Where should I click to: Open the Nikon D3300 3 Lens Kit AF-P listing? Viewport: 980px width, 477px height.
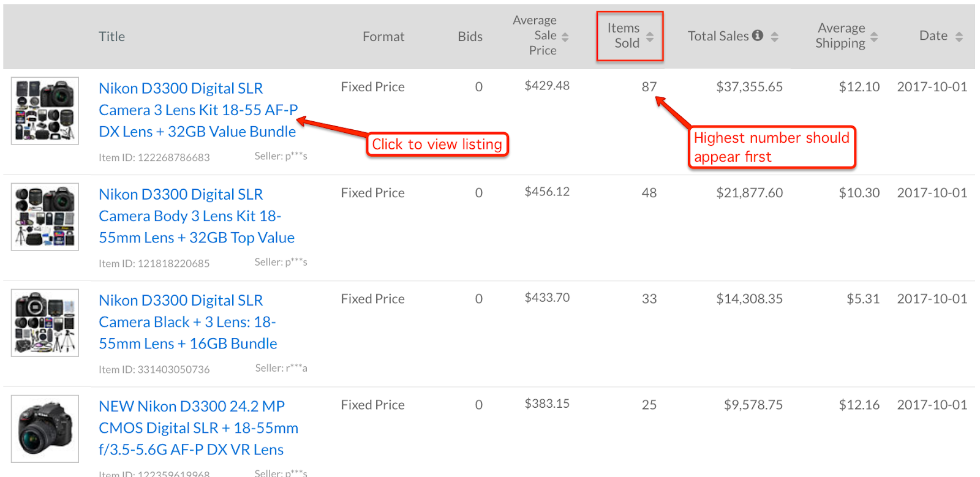[x=198, y=110]
